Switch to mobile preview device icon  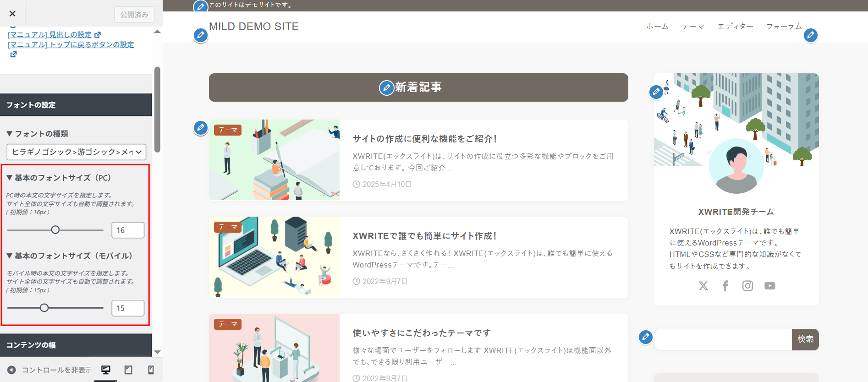[x=151, y=370]
